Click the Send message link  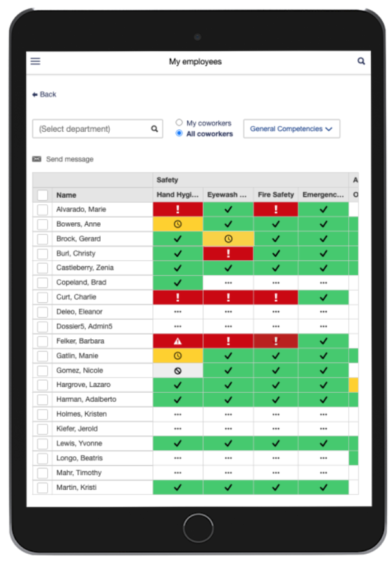[69, 159]
